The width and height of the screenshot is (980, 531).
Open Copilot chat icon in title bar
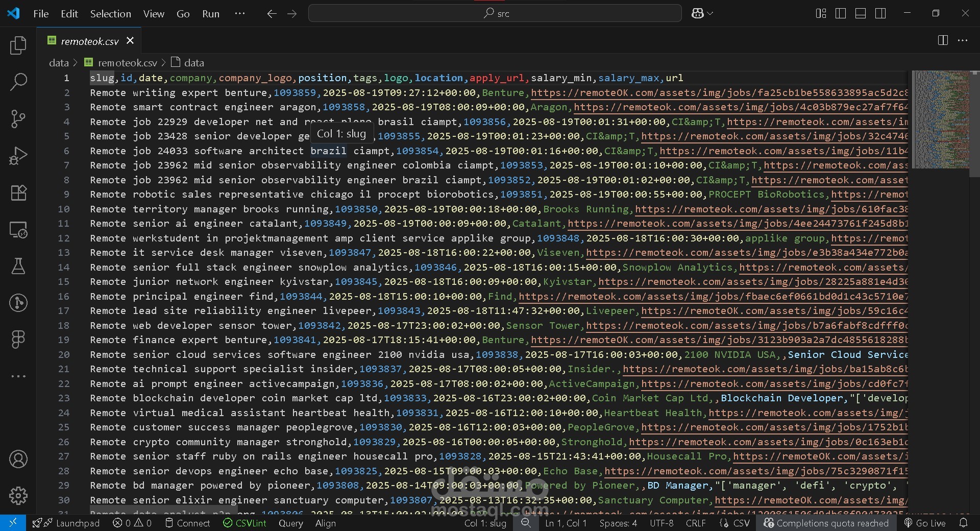[x=697, y=13]
